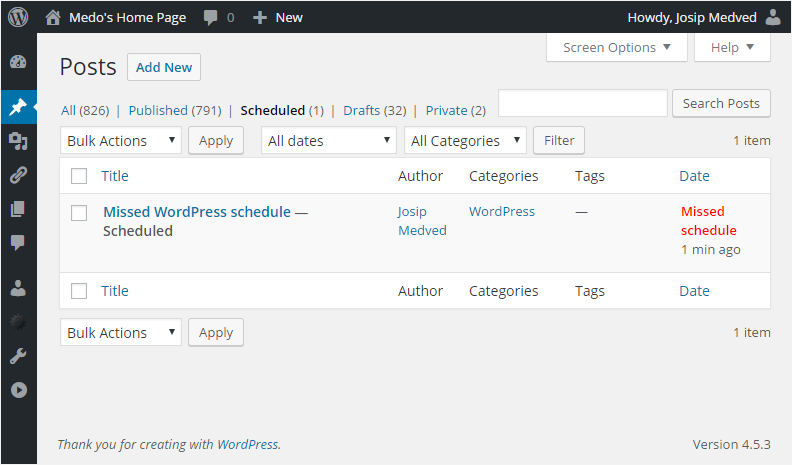Open the Media library sidebar icon
792x465 pixels.
18,141
